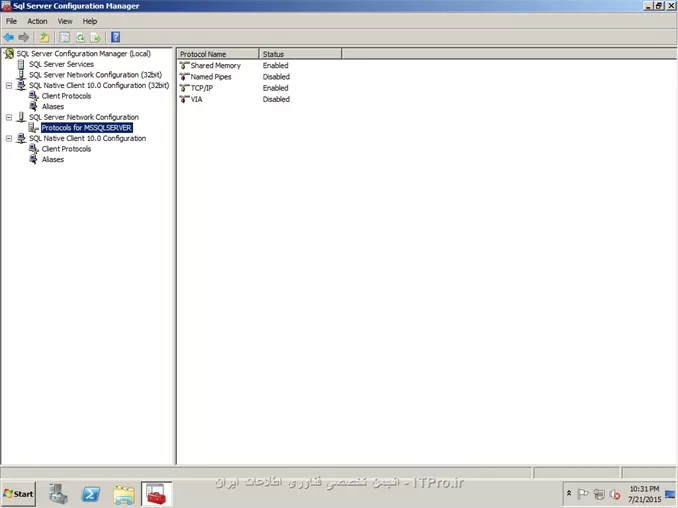Select SQL Native Client 10.0 Configuration (32bit)
This screenshot has width=678, height=508.
tap(99, 86)
